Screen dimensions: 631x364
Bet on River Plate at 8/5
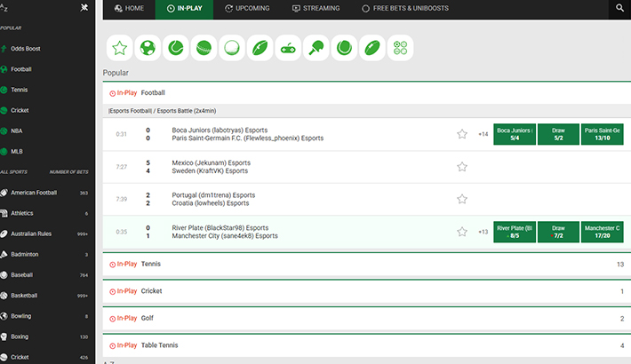click(515, 232)
